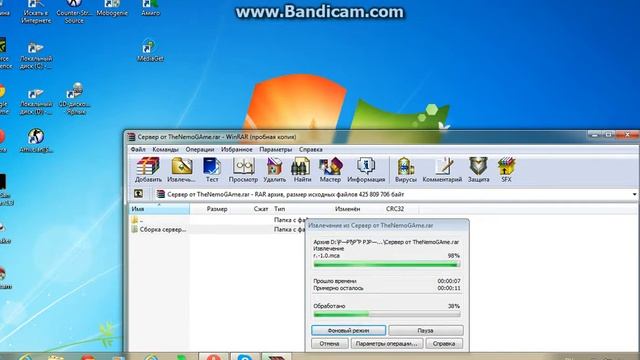Click the Параметры операции... button
The image size is (640, 360).
pos(387,344)
